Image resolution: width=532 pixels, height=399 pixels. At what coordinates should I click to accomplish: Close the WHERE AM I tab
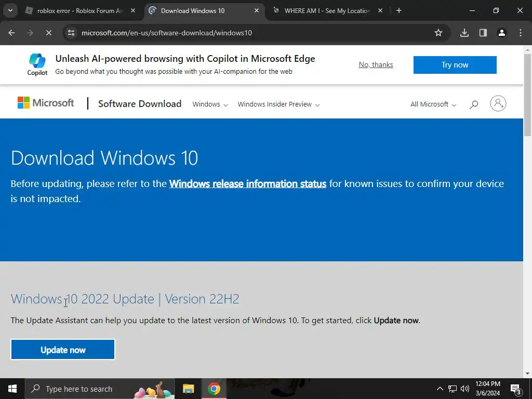pyautogui.click(x=380, y=10)
